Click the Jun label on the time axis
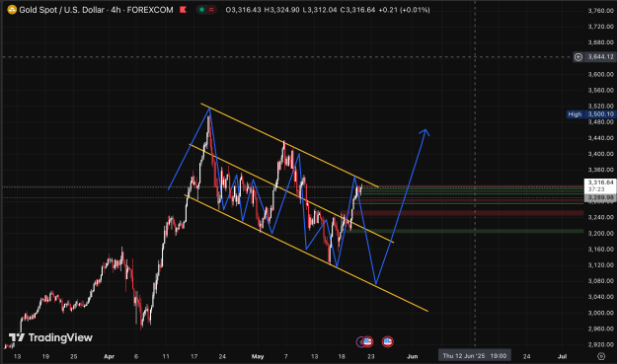This screenshot has height=364, width=617. tap(412, 356)
